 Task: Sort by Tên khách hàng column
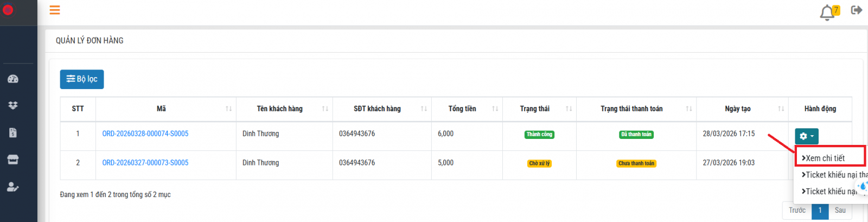(284, 109)
